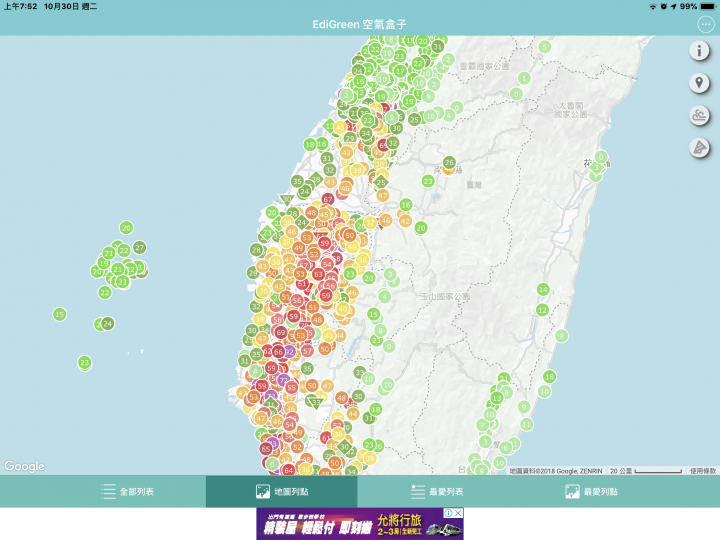
Task: Toggle the wind cloud layer button
Action: (x=699, y=115)
